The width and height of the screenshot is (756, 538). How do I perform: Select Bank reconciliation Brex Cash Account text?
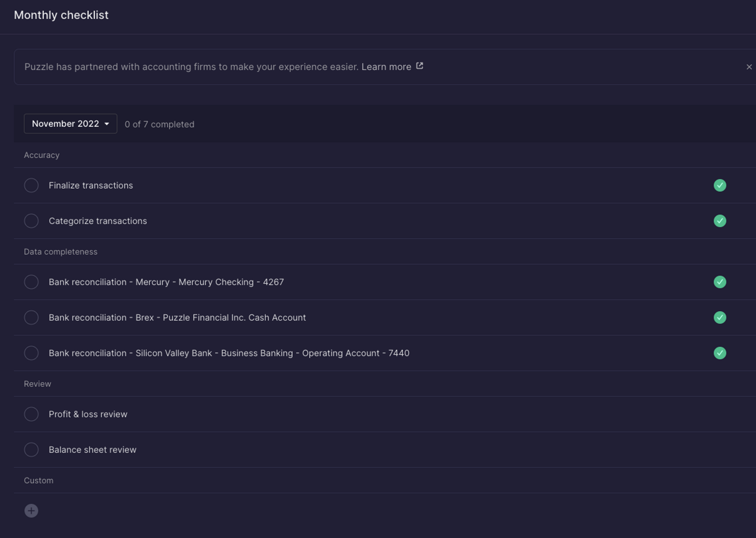[177, 318]
